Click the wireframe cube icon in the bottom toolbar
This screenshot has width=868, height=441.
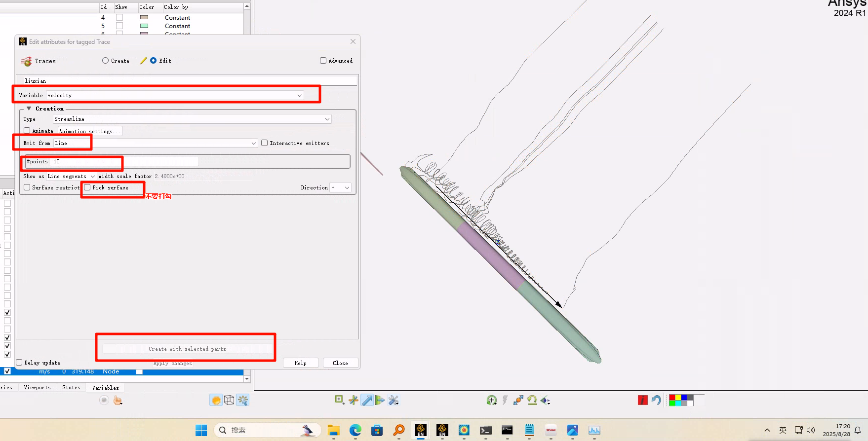coord(229,400)
